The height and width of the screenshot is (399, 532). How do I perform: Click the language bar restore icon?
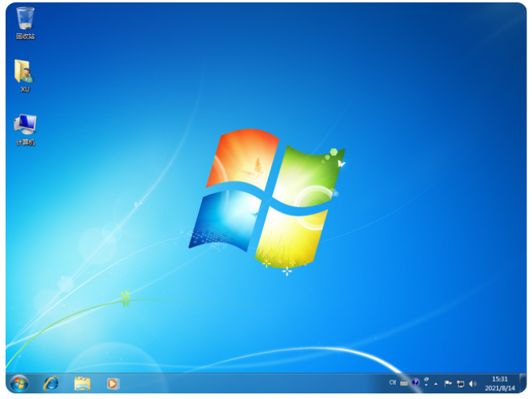[x=426, y=379]
